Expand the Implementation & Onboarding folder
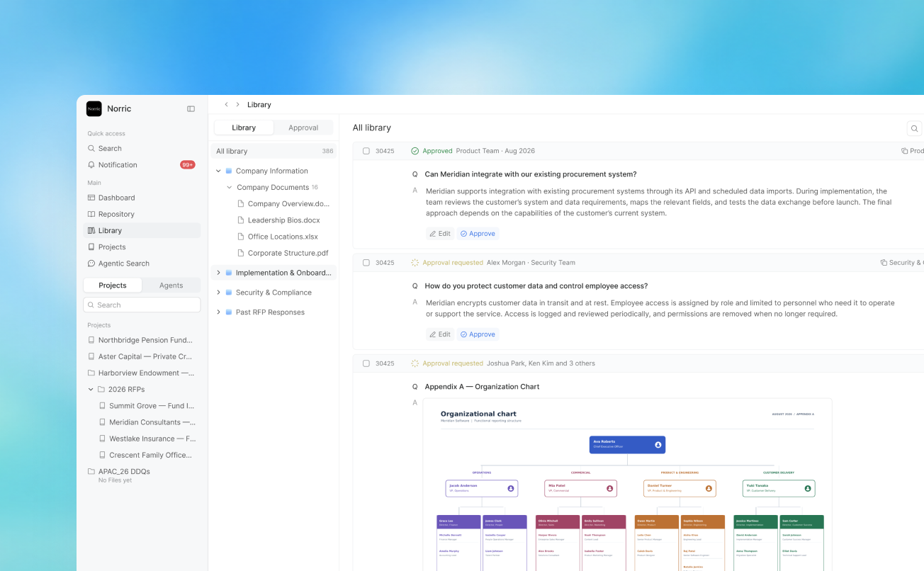This screenshot has width=924, height=571. (218, 273)
